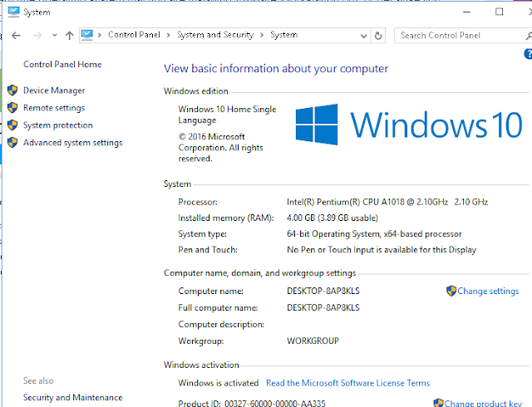Open address bar history dropdown
The height and width of the screenshot is (407, 532).
pyautogui.click(x=364, y=36)
